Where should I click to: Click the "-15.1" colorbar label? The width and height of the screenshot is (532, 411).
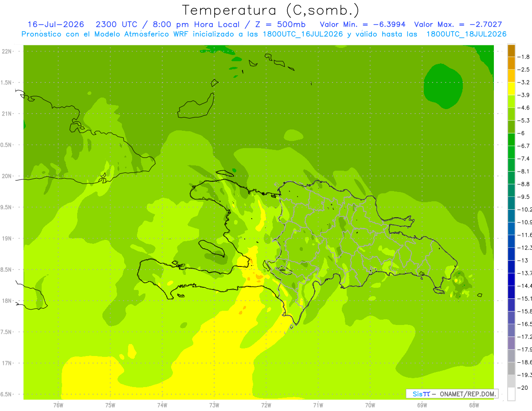click(x=525, y=299)
